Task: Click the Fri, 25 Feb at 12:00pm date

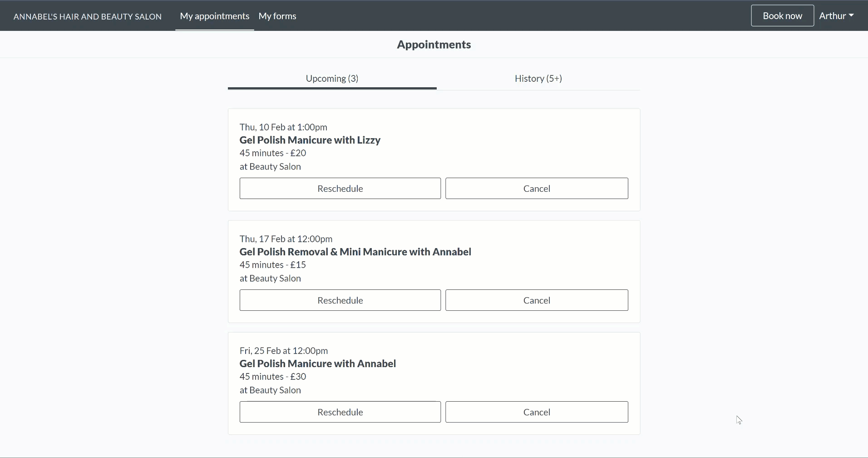Action: [284, 351]
